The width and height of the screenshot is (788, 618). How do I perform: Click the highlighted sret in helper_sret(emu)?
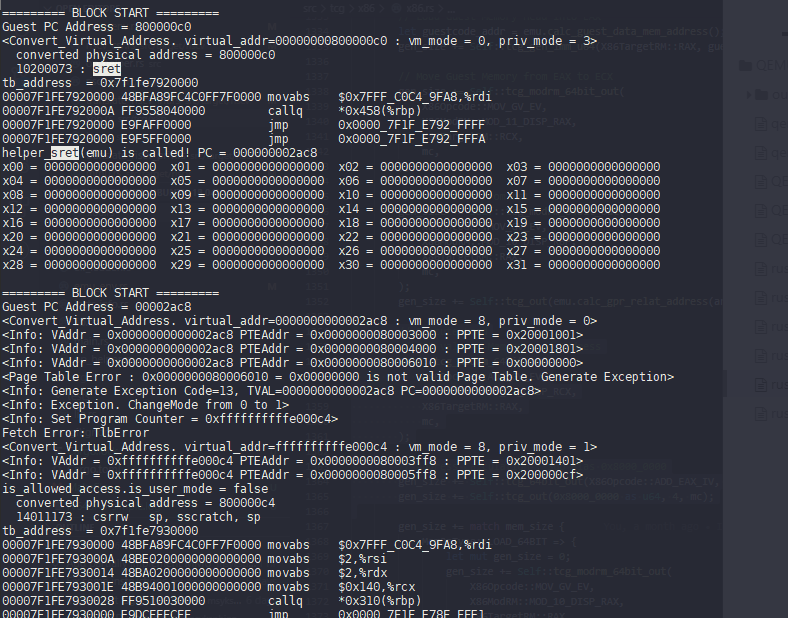tap(65, 153)
